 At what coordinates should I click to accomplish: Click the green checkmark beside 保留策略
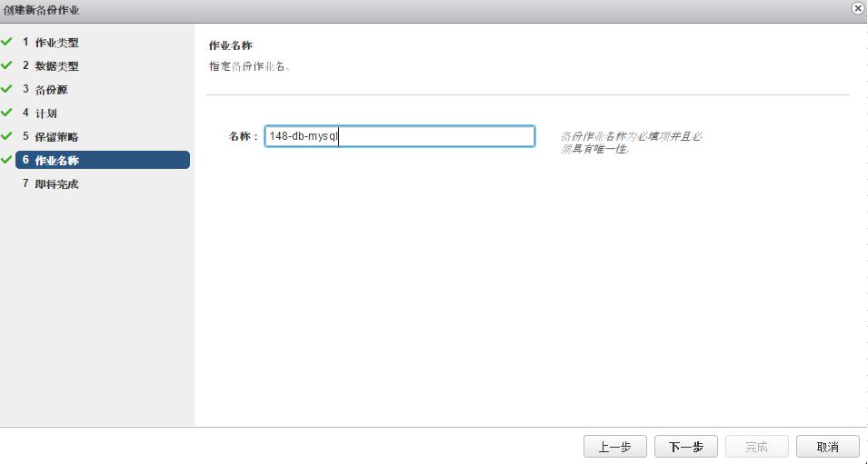coord(6,135)
